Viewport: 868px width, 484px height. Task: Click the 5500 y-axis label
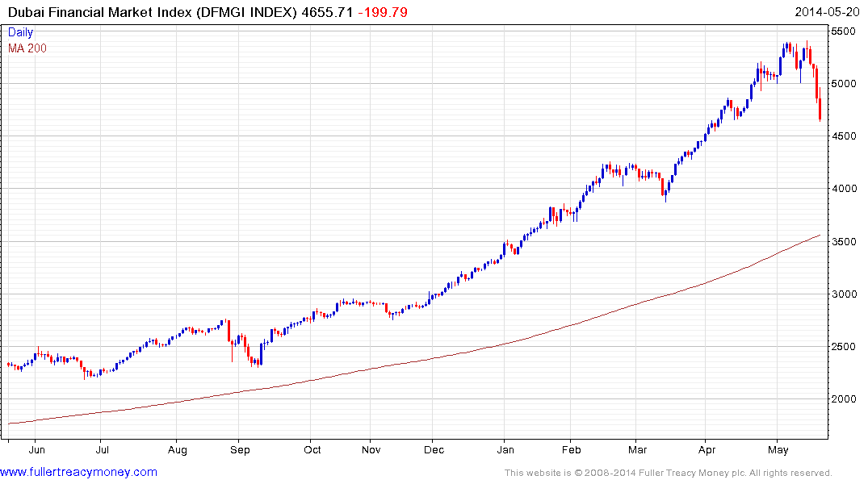point(845,31)
